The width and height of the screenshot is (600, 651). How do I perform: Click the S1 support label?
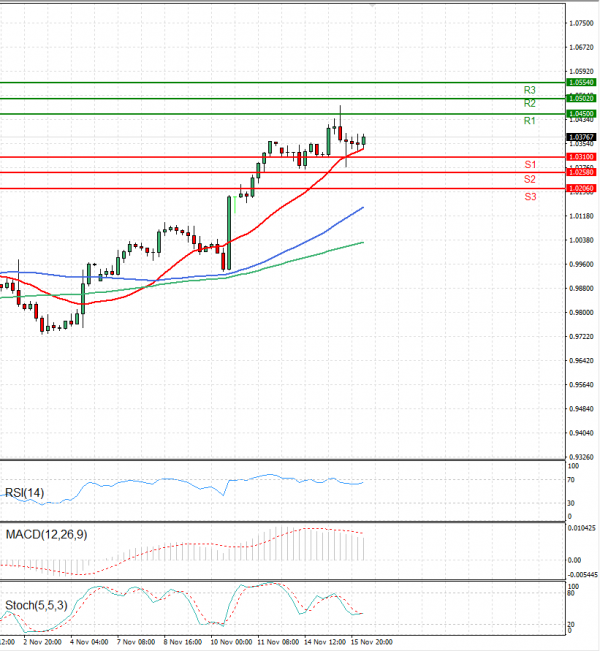[x=530, y=165]
